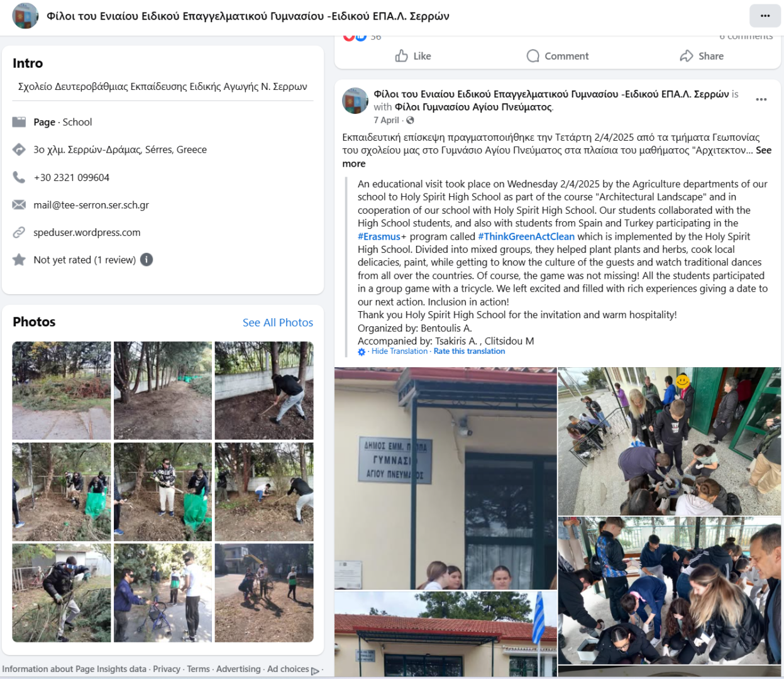The width and height of the screenshot is (784, 679).
Task: Click the Comment speech bubble icon
Action: point(533,56)
